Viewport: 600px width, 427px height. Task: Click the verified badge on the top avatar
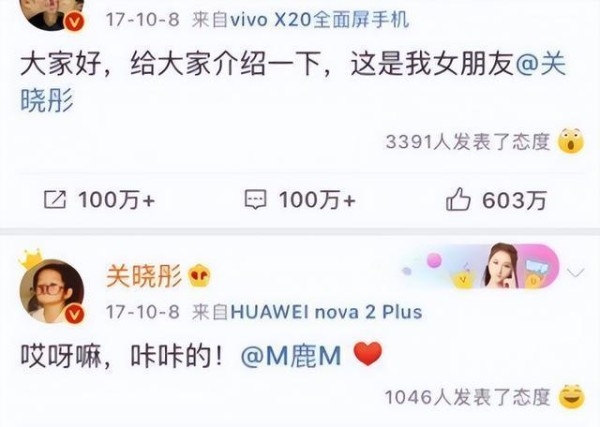75,21
